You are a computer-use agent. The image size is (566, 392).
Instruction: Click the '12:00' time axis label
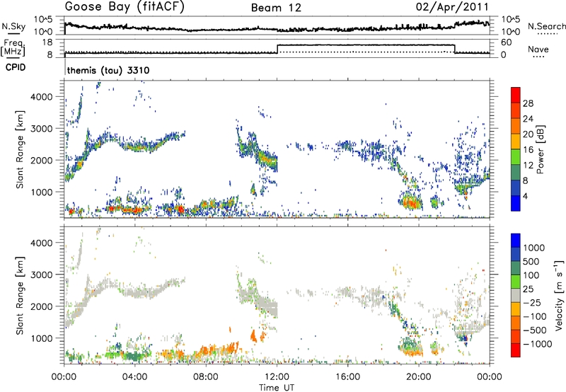[277, 377]
